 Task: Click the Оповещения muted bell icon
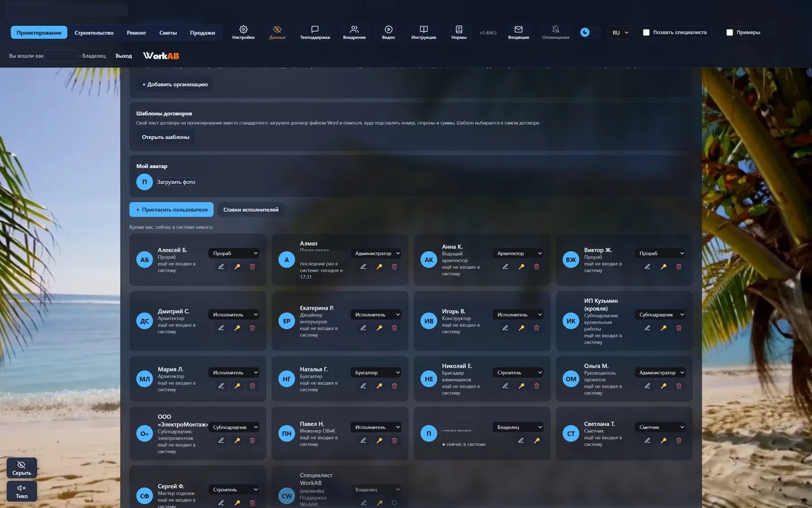point(555,32)
